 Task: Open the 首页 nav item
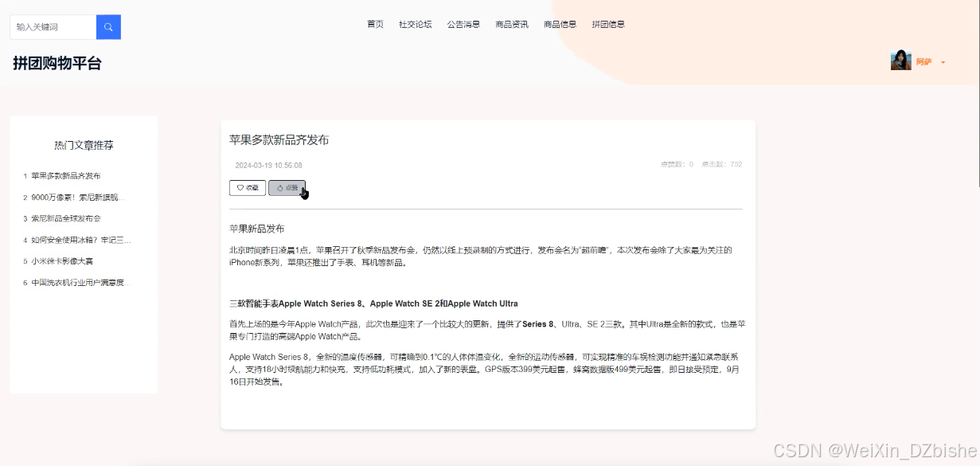click(375, 24)
